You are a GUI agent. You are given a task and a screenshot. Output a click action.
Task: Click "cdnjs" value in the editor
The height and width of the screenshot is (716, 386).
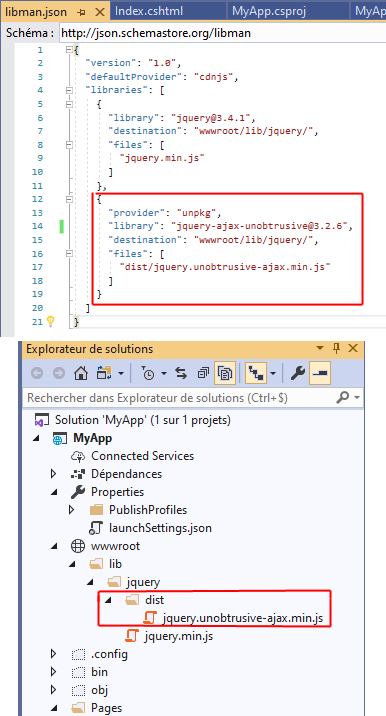click(x=214, y=76)
